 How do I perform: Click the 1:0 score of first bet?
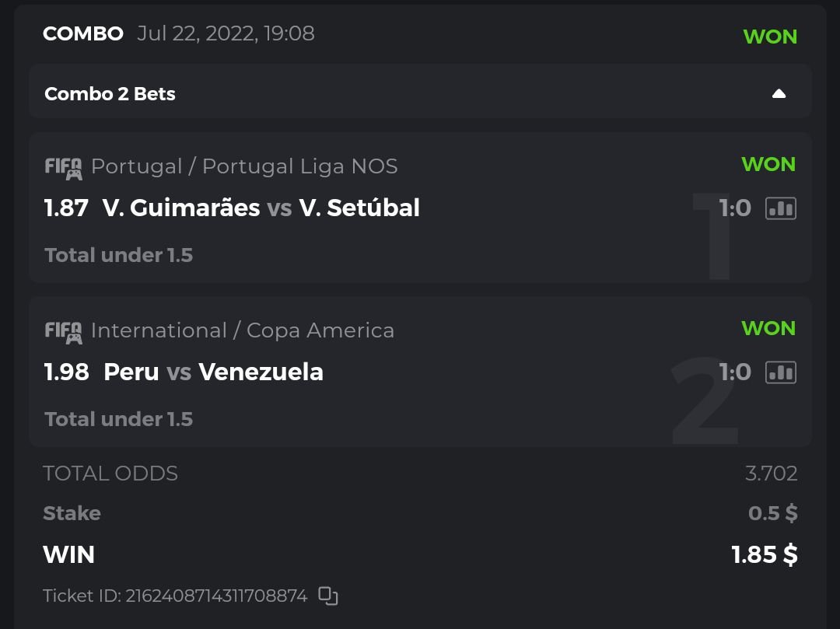coord(735,208)
